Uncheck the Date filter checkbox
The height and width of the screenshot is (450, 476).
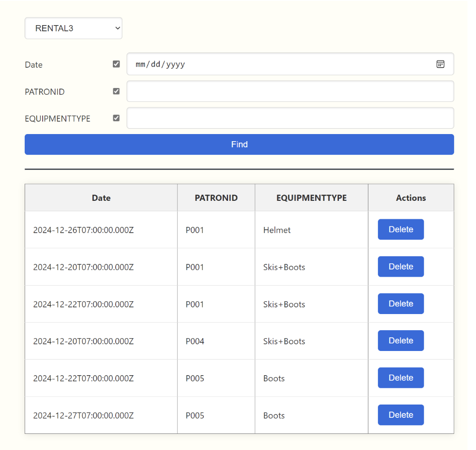click(x=116, y=64)
